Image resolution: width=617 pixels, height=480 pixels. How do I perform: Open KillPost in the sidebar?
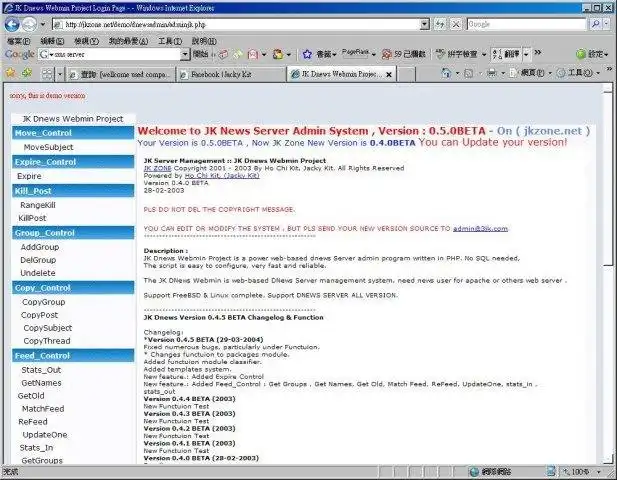pyautogui.click(x=32, y=218)
